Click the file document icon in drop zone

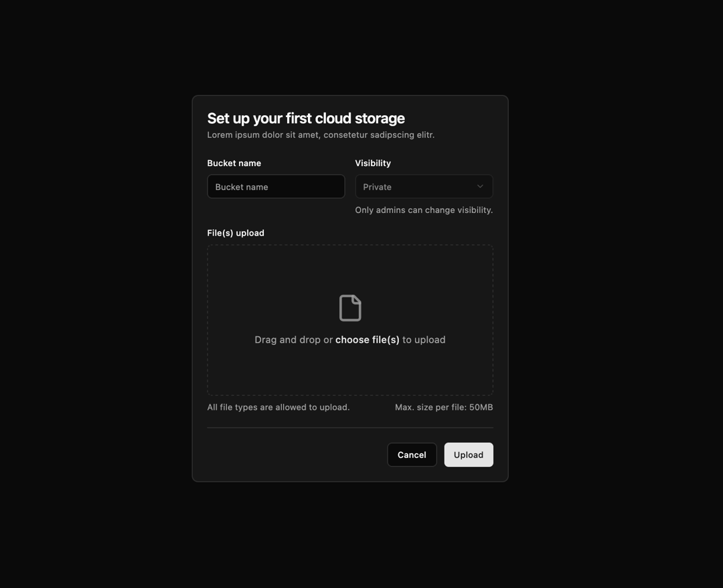(x=350, y=307)
